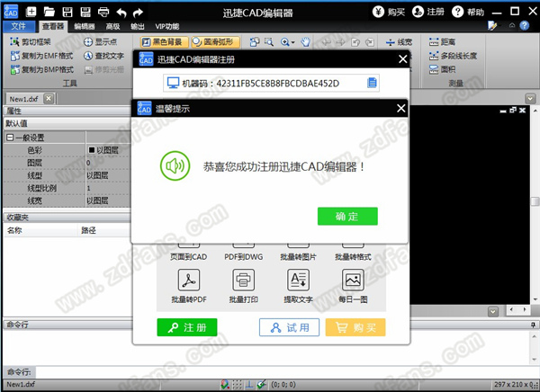Screen dimensions: 540x392
Task: Click in the 命令行 input field
Action: point(286,372)
